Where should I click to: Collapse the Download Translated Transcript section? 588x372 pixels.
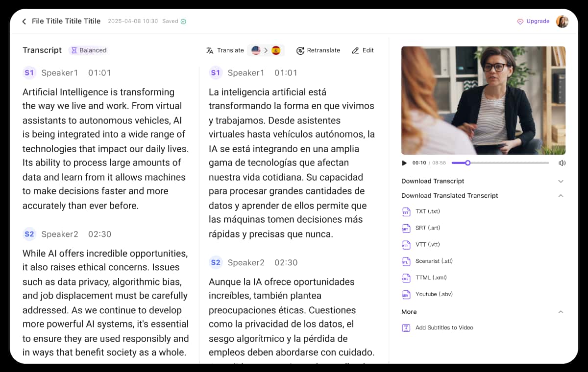[x=561, y=196]
